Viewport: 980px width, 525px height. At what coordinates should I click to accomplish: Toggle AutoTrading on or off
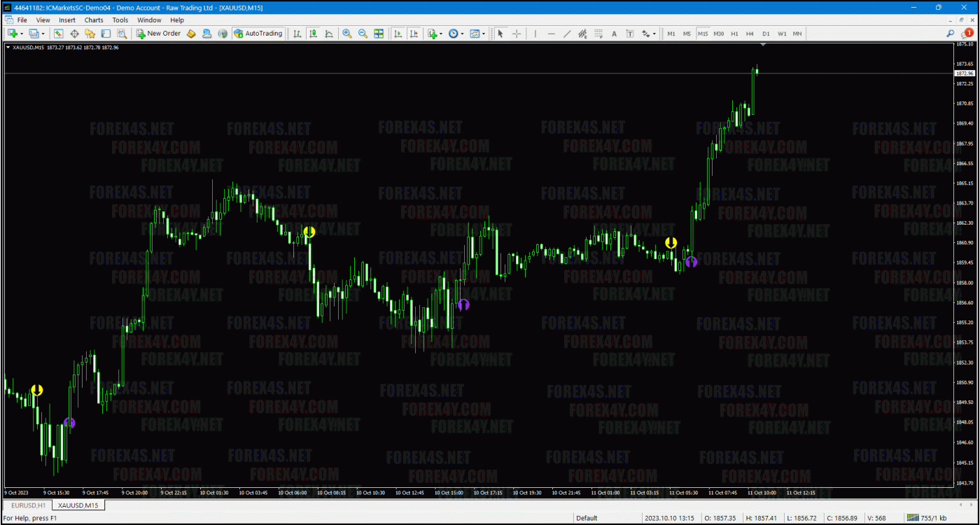[259, 33]
